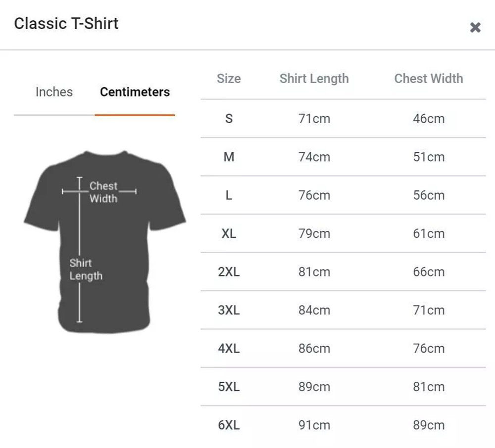Select the Centimeters tab

(x=135, y=92)
